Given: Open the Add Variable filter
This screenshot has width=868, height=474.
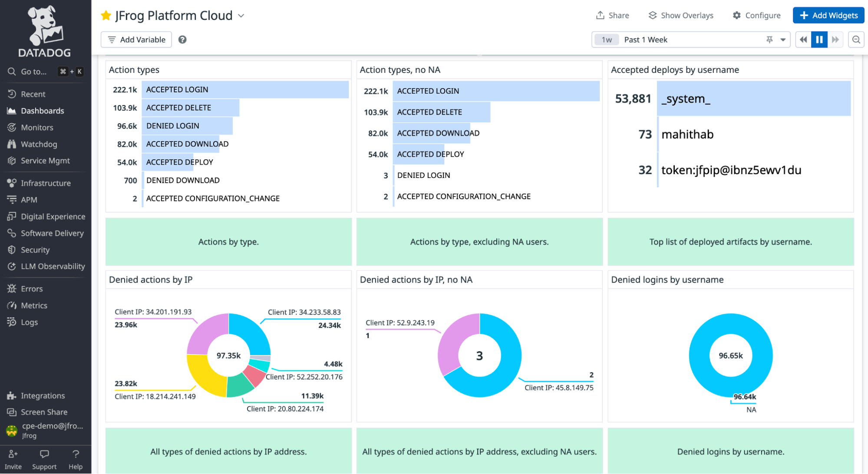Looking at the screenshot, I should pos(136,39).
